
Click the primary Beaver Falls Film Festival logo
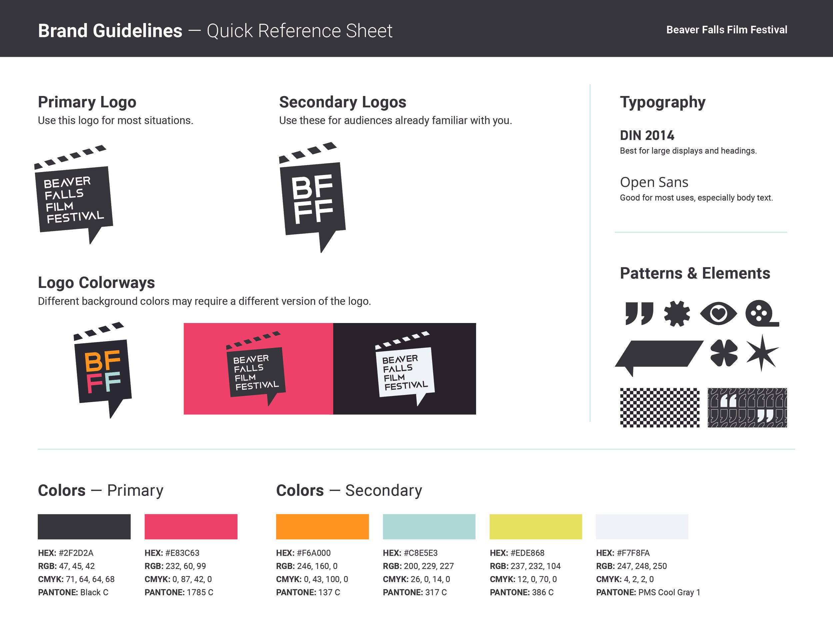click(74, 196)
